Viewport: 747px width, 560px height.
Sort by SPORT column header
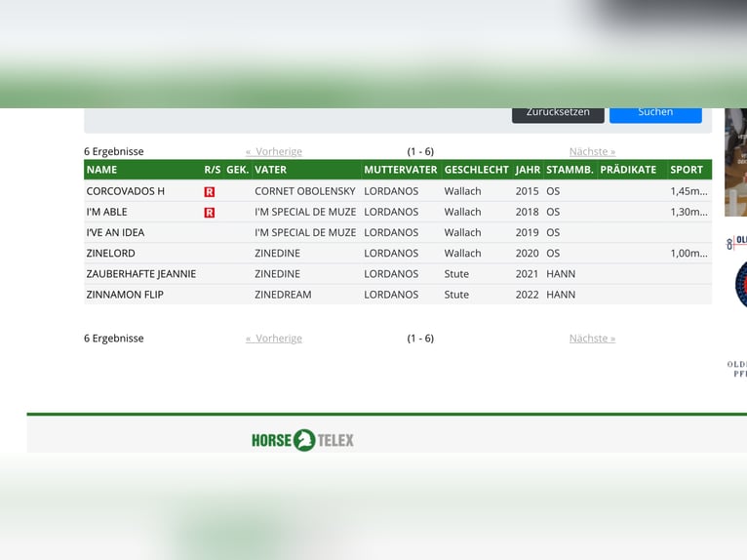[687, 170]
